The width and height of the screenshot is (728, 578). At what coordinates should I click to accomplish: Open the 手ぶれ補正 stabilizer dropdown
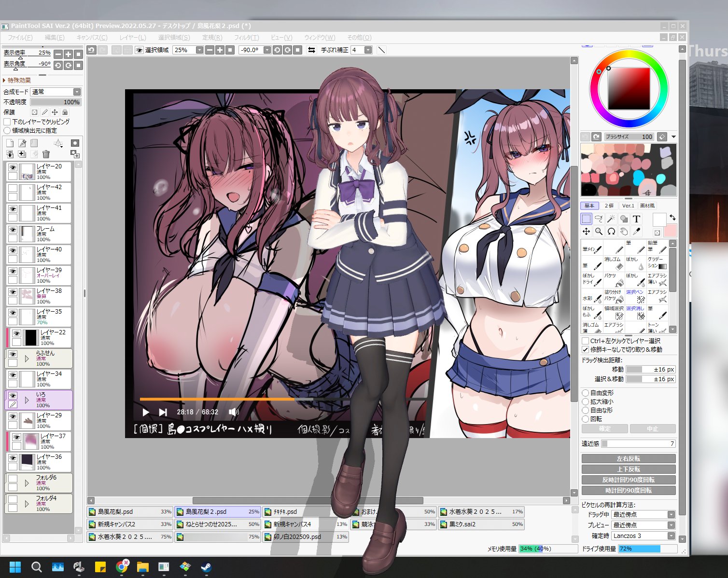(x=368, y=50)
